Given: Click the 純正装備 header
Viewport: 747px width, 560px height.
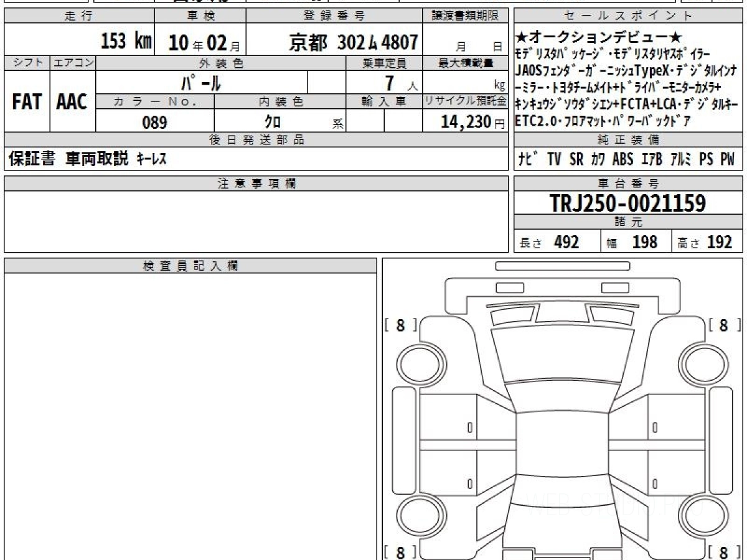Looking at the screenshot, I should tap(628, 140).
